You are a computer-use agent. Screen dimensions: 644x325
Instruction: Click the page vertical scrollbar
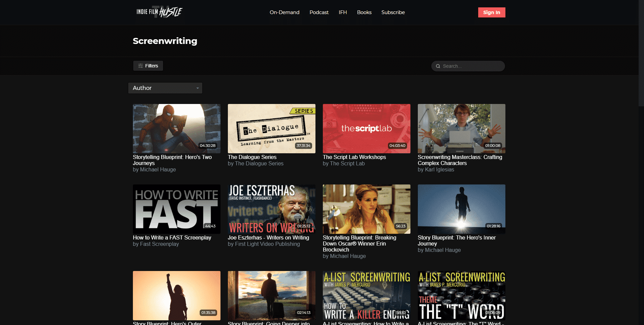coord(641,54)
